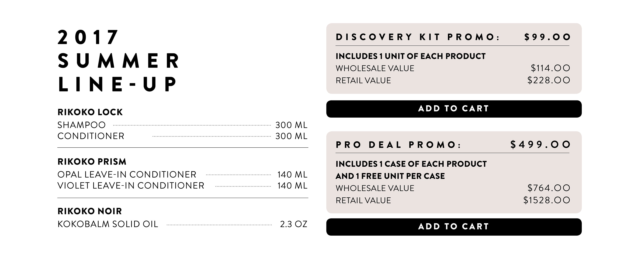Select the $1528.00 retail value
Screen dimensions: 644x260
[547, 200]
